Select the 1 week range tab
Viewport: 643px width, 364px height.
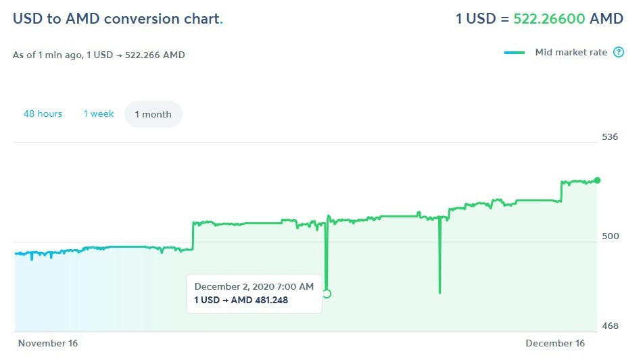click(x=99, y=114)
